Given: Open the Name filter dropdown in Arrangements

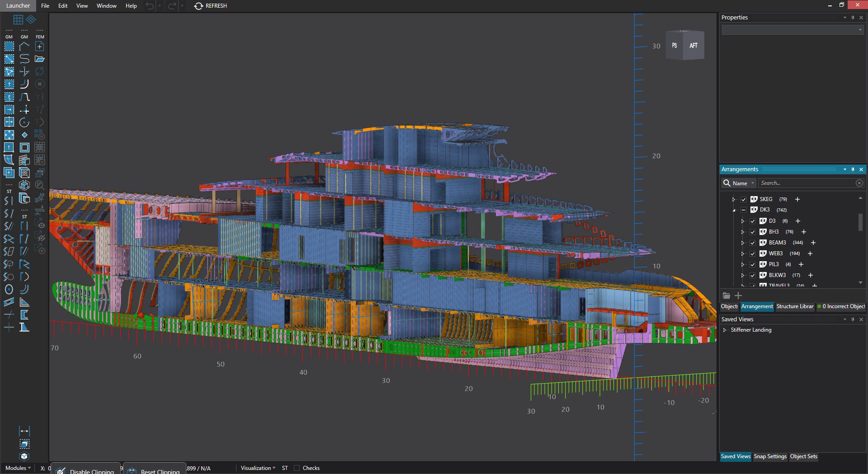Looking at the screenshot, I should click(x=751, y=183).
